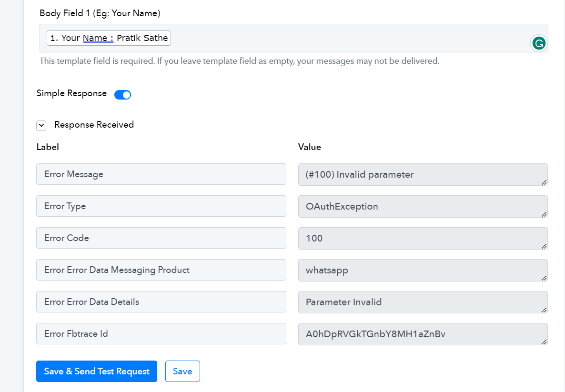Click the Error Fbtrace Id label field

coord(161,333)
